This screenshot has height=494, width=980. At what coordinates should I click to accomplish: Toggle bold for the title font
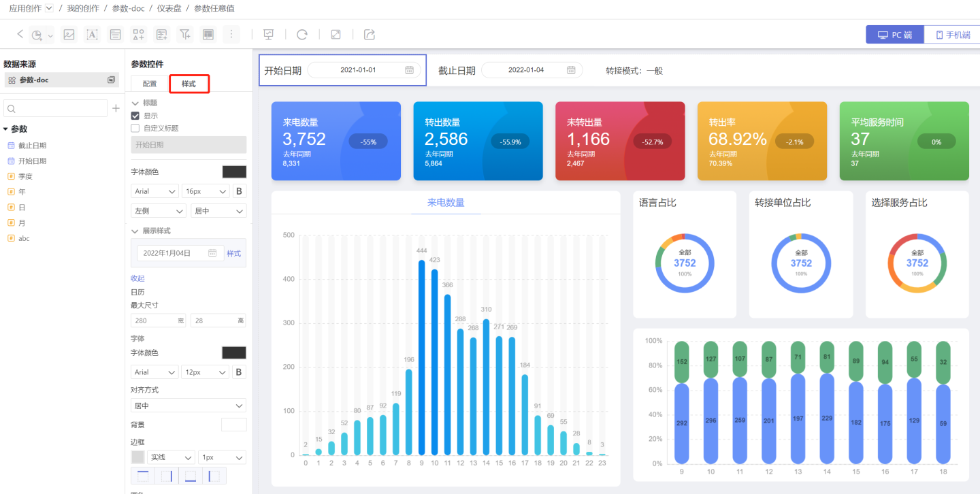point(239,191)
